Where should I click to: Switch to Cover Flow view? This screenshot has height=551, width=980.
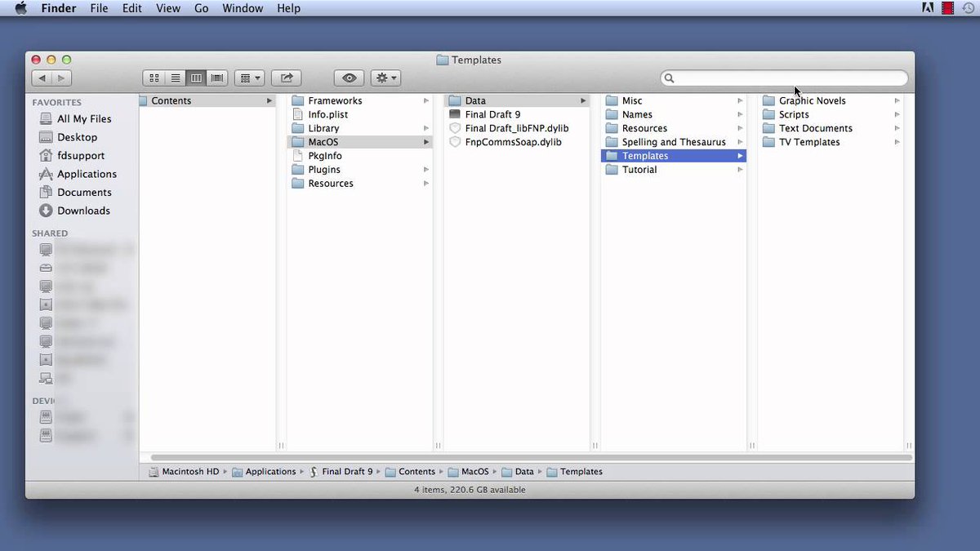click(217, 78)
